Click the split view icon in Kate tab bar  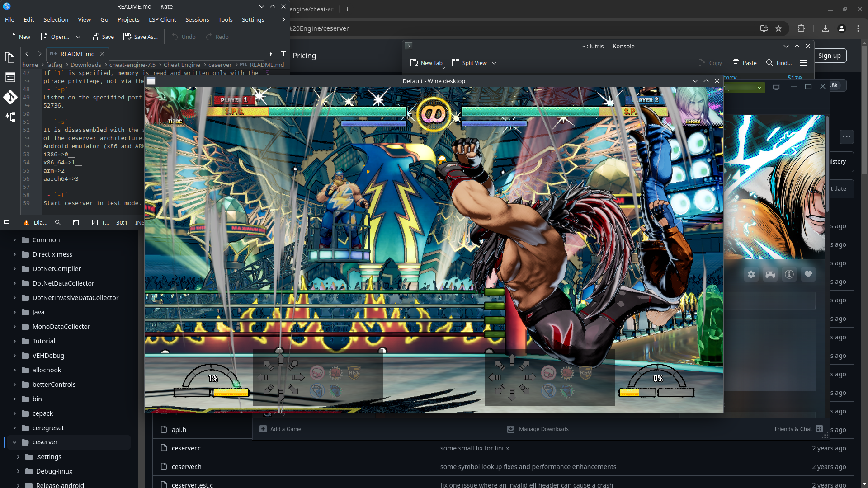tap(283, 54)
